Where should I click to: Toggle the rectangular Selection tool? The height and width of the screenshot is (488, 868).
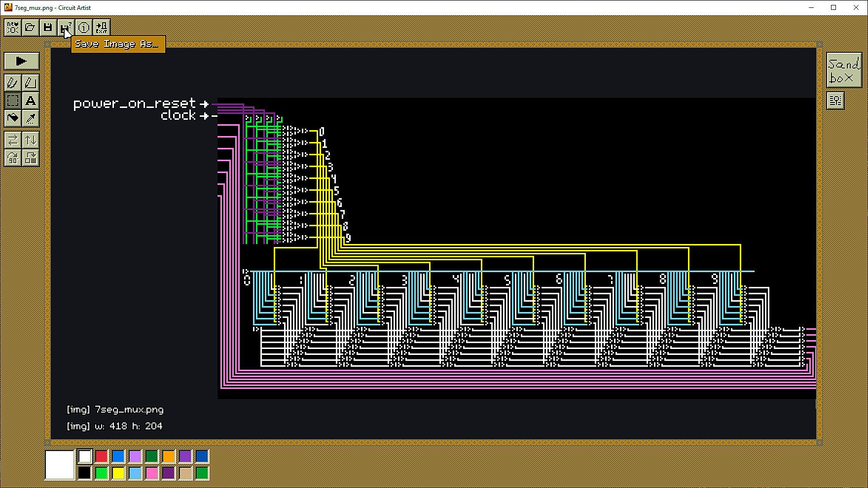[13, 101]
